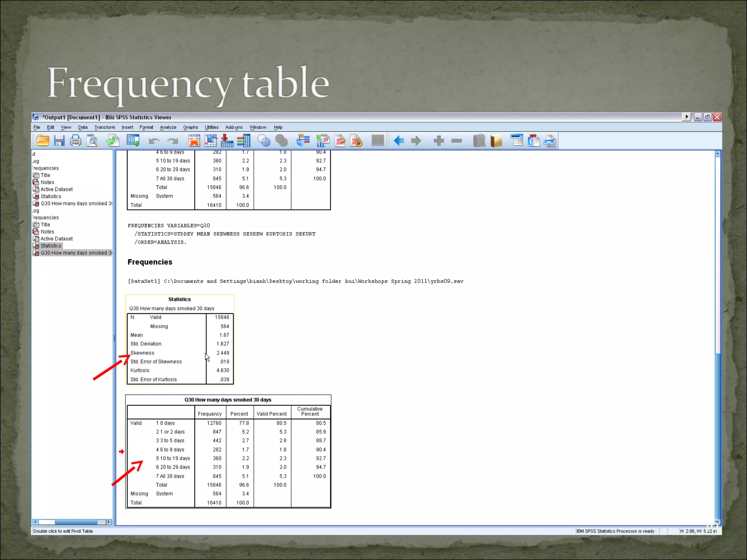Click the Statistics pivot table title
The image size is (747, 560).
[x=179, y=299]
